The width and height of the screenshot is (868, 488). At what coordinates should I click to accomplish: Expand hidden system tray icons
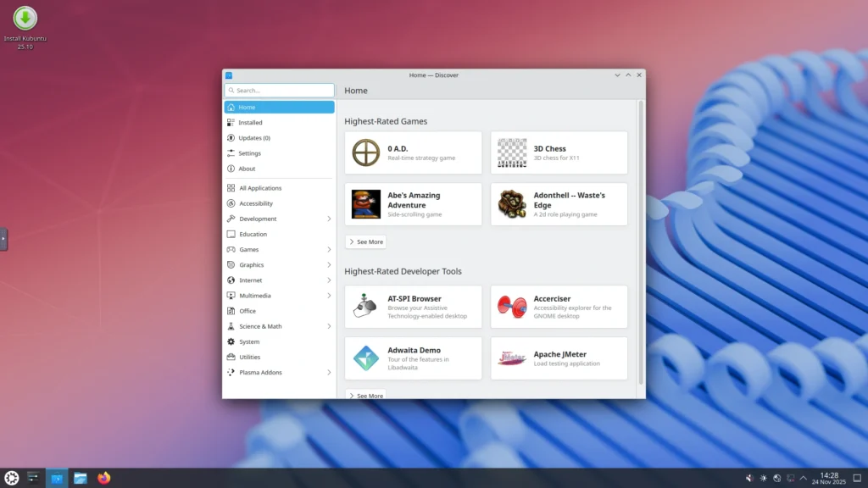click(x=802, y=477)
